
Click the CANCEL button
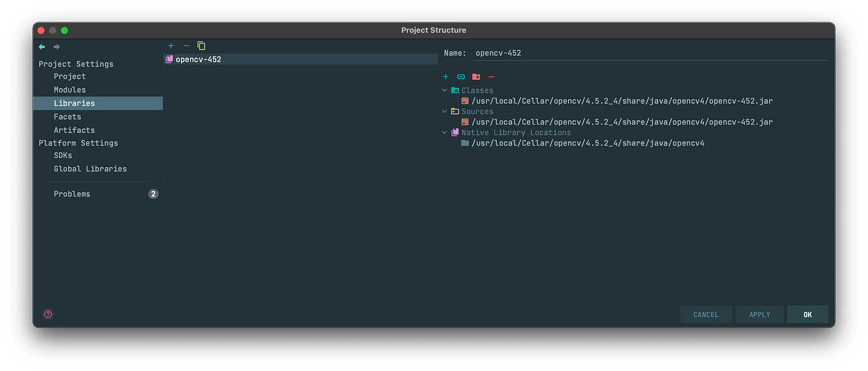point(706,315)
